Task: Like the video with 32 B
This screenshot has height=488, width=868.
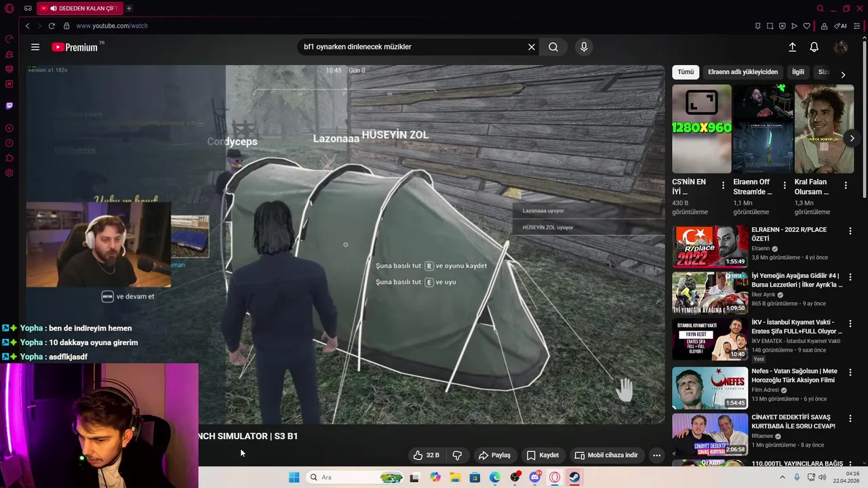Action: (x=427, y=455)
